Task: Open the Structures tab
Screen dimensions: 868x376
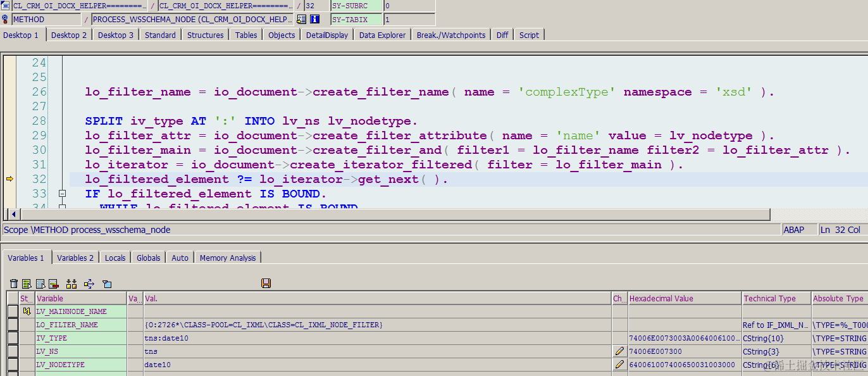Action: pyautogui.click(x=206, y=35)
